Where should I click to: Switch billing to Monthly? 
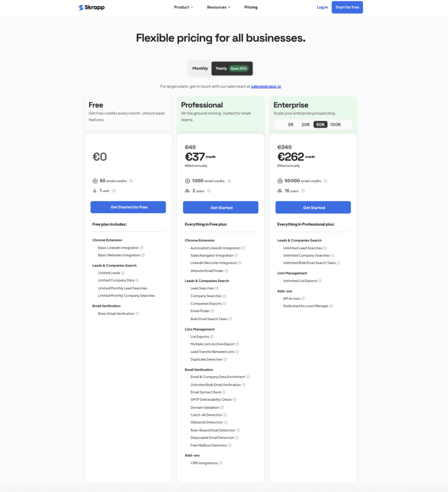click(x=200, y=68)
